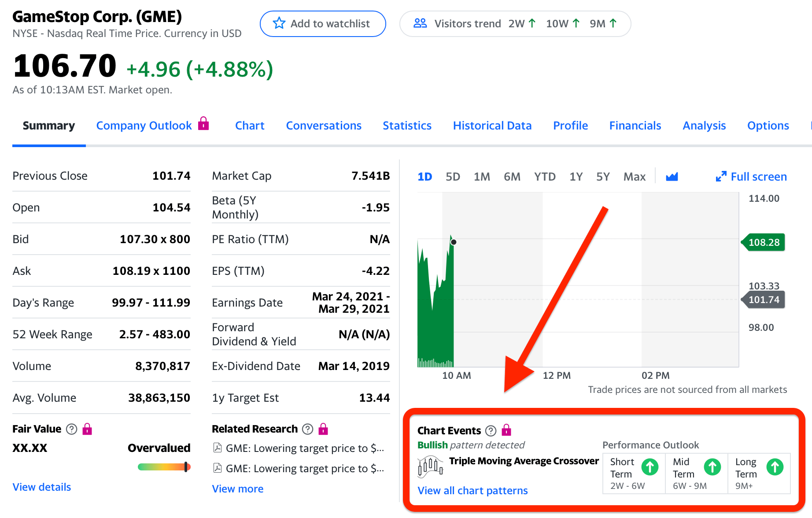Click the EPS (TTM) value -4.22
This screenshot has height=518, width=812.
tap(376, 271)
